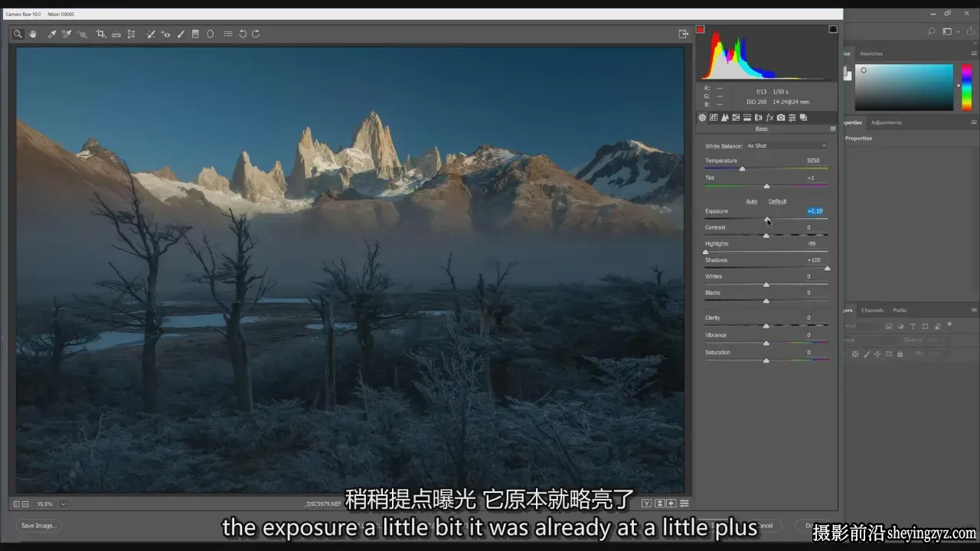Viewport: 980px width, 551px height.
Task: Click the Auto tone link
Action: (752, 201)
